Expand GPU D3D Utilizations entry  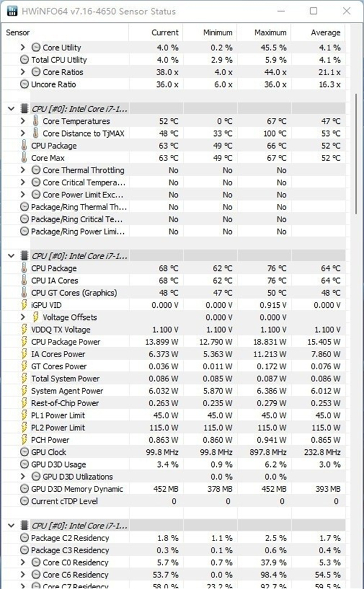[x=23, y=477]
